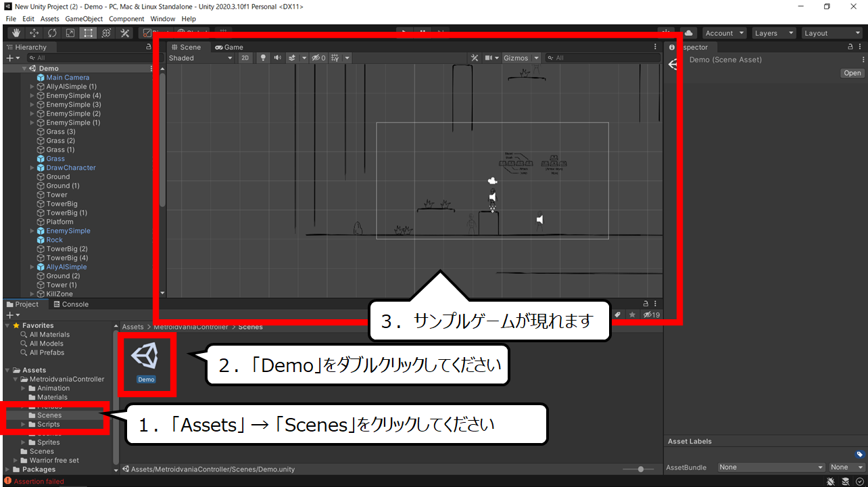Open Scene view kebab menu
This screenshot has height=487, width=868.
coord(655,47)
